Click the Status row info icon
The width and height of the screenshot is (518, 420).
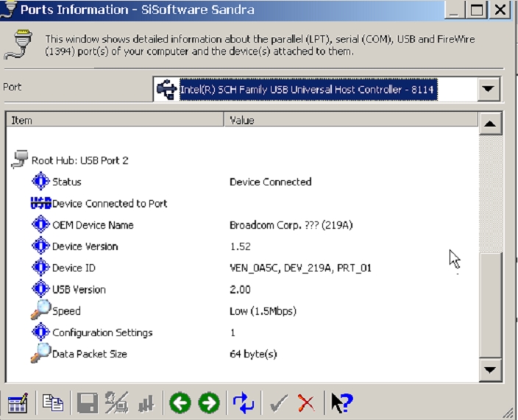tap(40, 181)
